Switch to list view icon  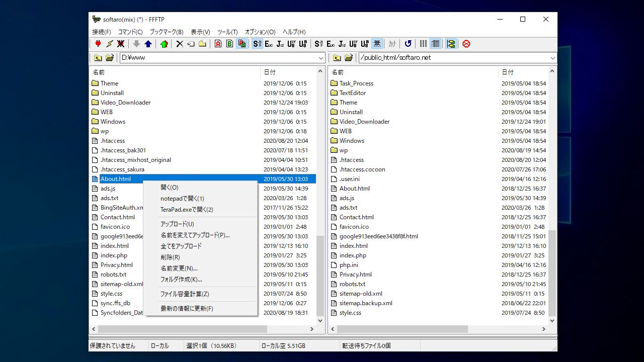(424, 44)
